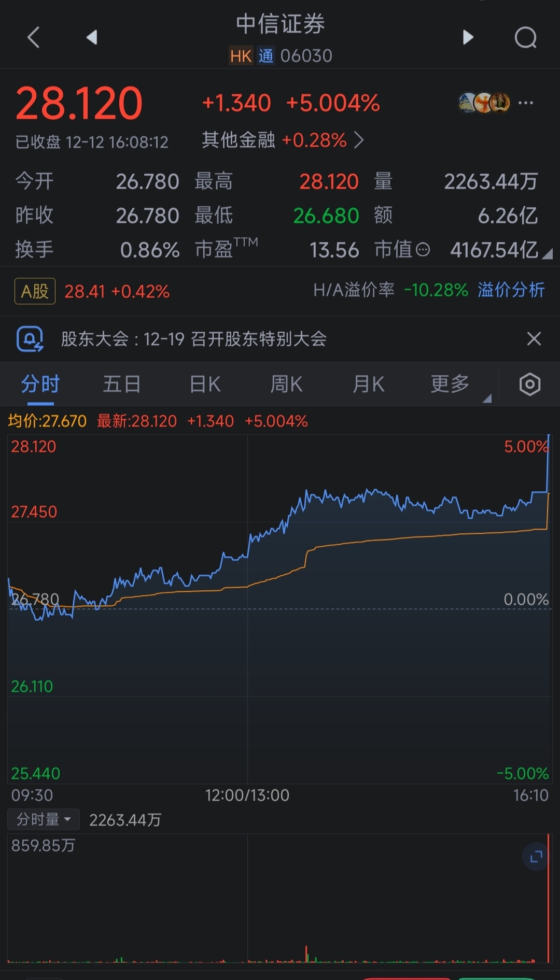Screen dimensions: 560x980
Task: Tap the stock code 06030
Action: 306,56
